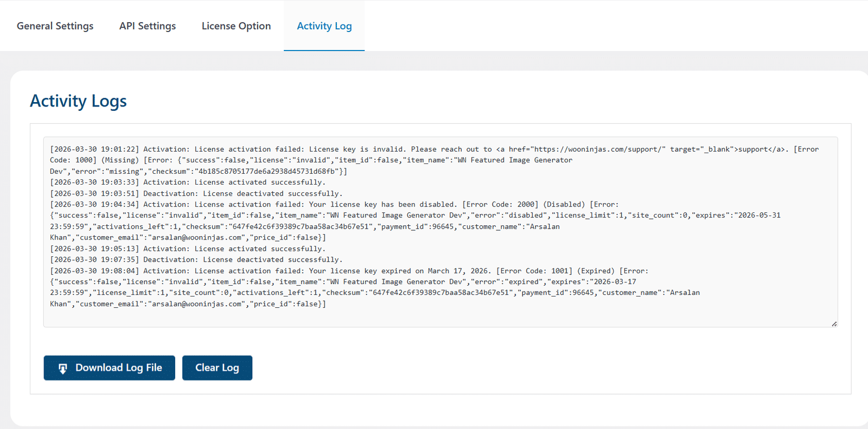868x429 pixels.
Task: Click the 19:05:13 activated successfully line
Action: [x=188, y=249]
